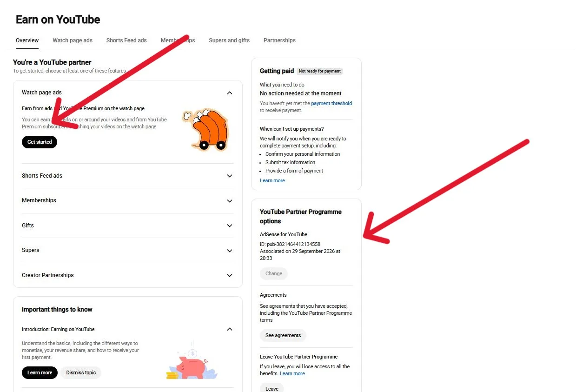Image resolution: width=576 pixels, height=392 pixels.
Task: Click Confirm your personal information item
Action: coord(303,154)
